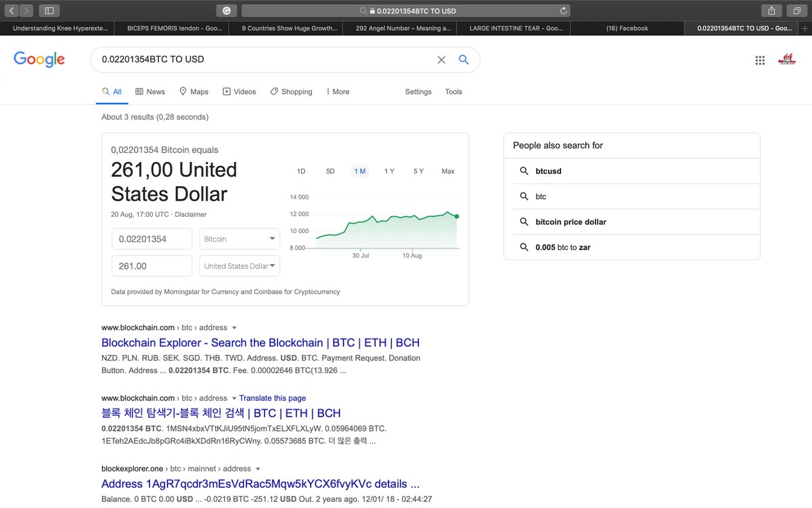Select the Maps results tab
This screenshot has height=508, width=812.
[x=194, y=91]
